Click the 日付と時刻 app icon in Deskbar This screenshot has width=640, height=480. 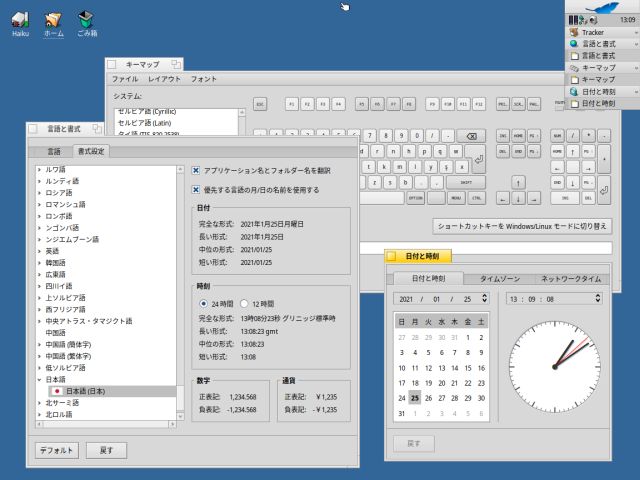[x=573, y=91]
